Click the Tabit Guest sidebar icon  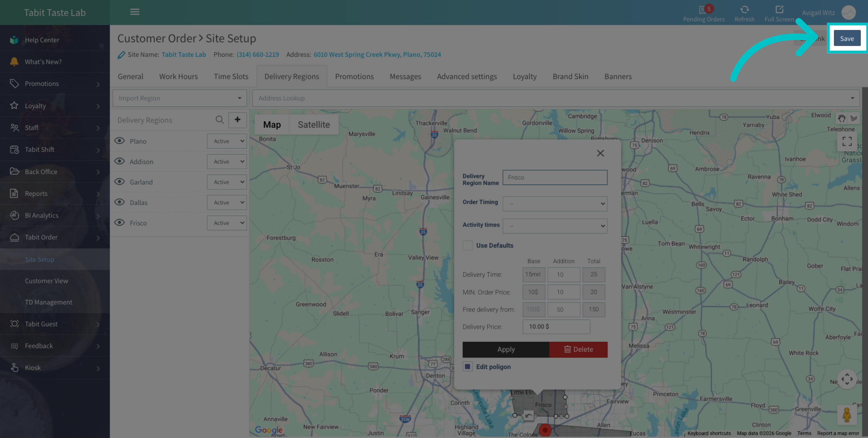point(14,324)
